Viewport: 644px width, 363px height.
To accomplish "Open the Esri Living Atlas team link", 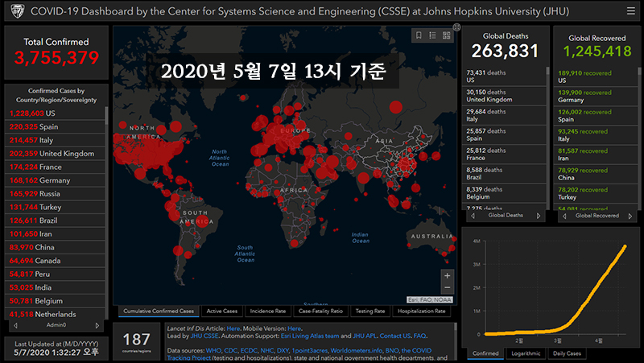I will pyautogui.click(x=310, y=336).
